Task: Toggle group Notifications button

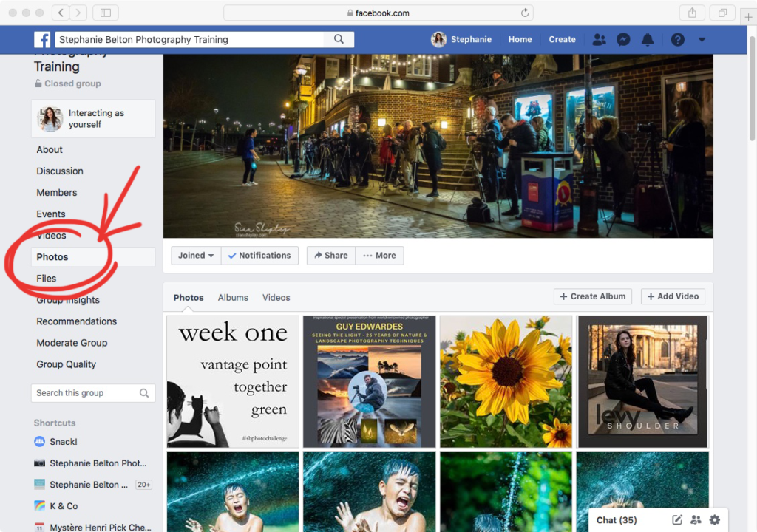Action: (259, 256)
